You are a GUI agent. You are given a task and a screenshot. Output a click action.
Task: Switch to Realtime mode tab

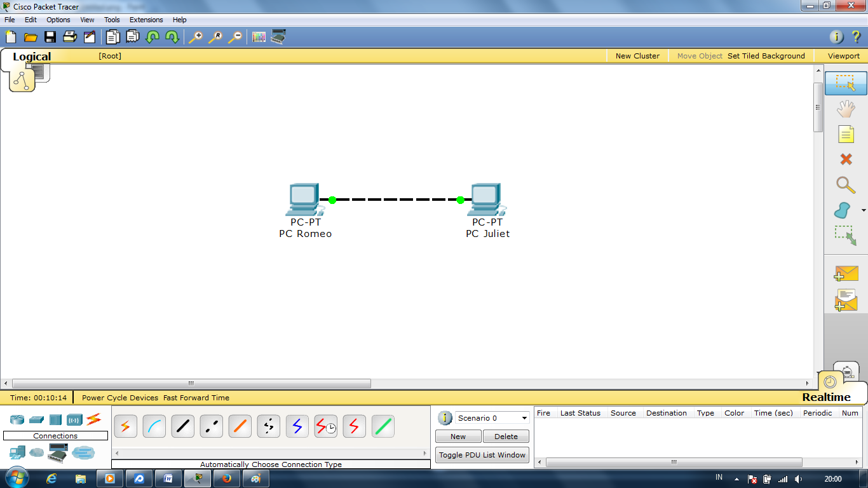pyautogui.click(x=826, y=397)
